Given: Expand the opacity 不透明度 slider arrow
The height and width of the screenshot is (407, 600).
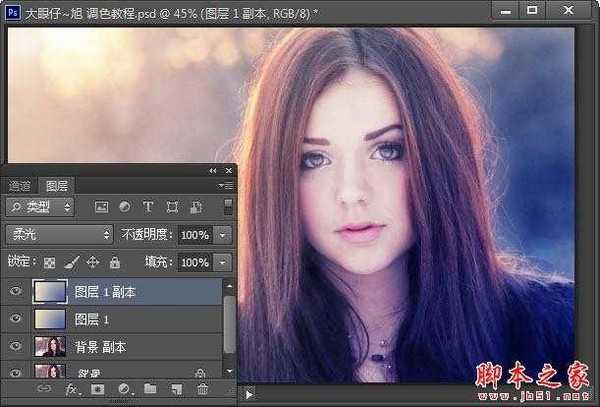Looking at the screenshot, I should [x=223, y=234].
